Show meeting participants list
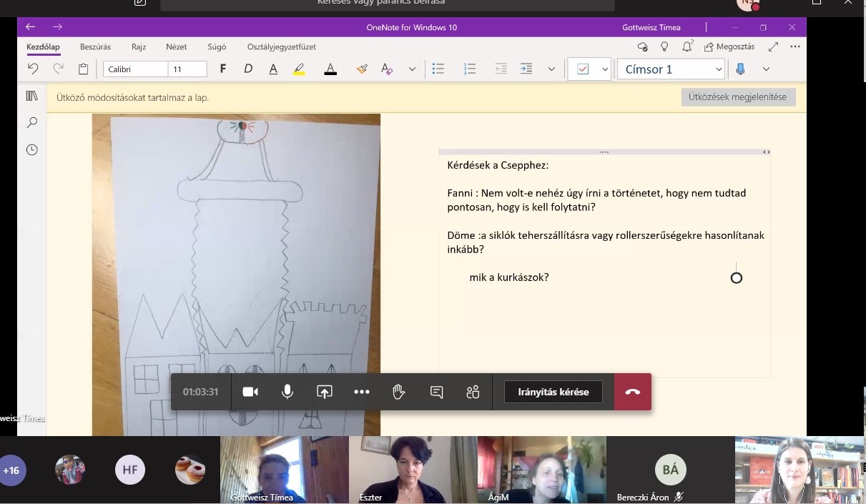 (473, 392)
